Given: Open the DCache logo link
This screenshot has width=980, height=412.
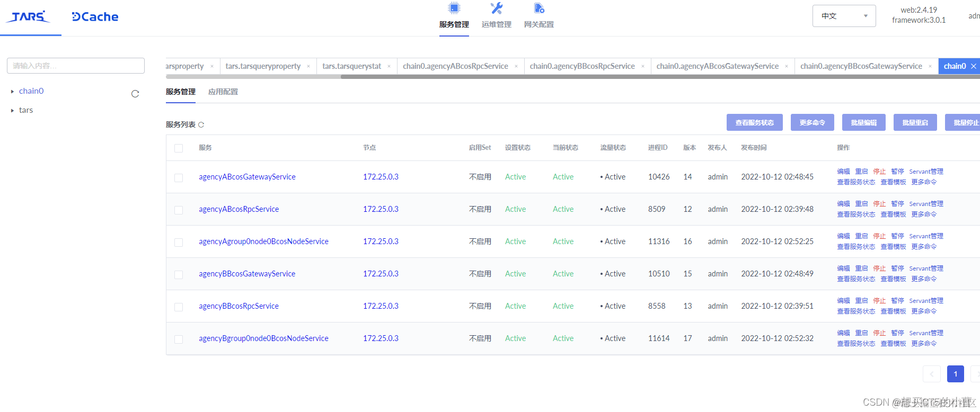Looking at the screenshot, I should coord(95,17).
